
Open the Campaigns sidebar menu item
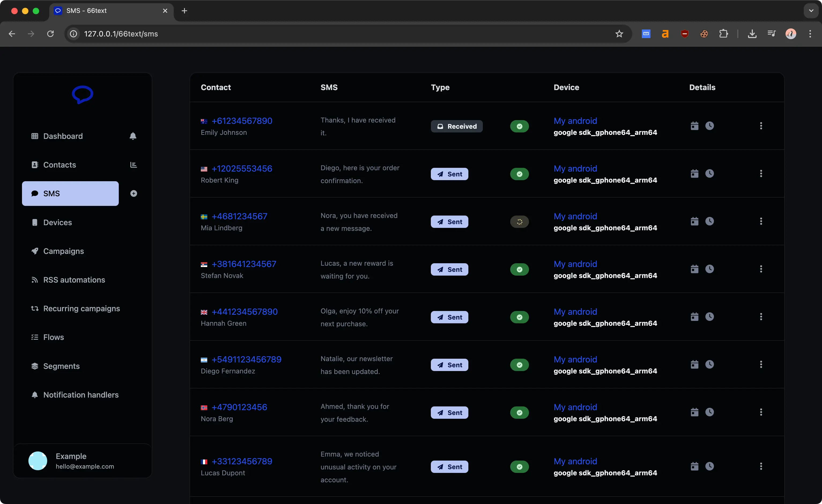point(63,251)
